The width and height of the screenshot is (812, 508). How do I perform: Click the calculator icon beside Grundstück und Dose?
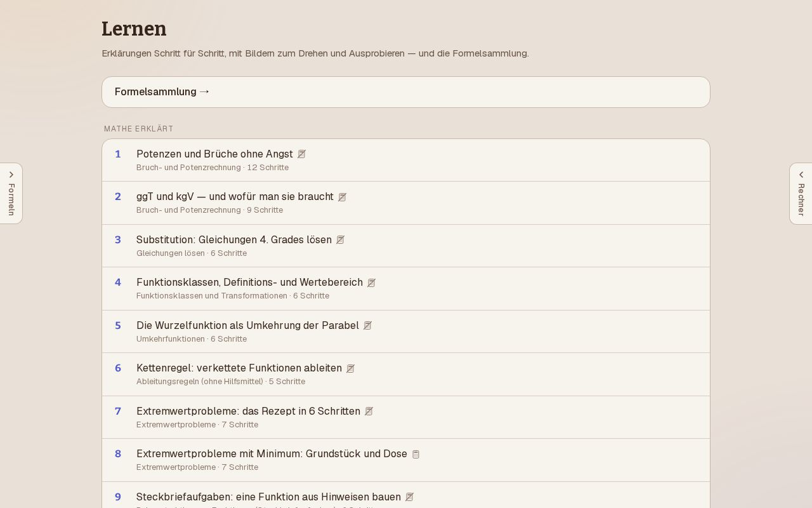tap(416, 454)
